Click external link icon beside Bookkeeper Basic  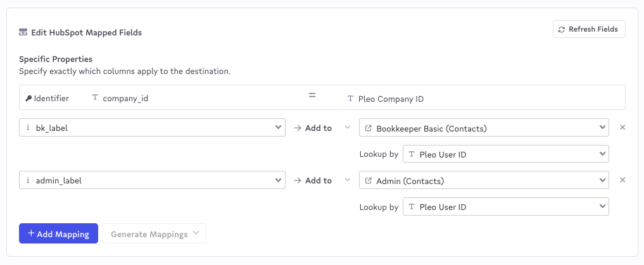(369, 128)
